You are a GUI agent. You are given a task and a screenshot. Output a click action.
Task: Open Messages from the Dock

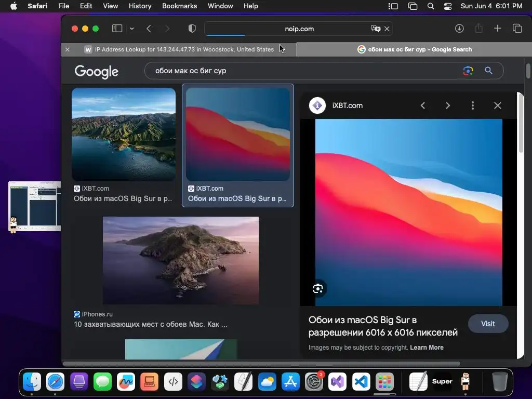coord(102,382)
